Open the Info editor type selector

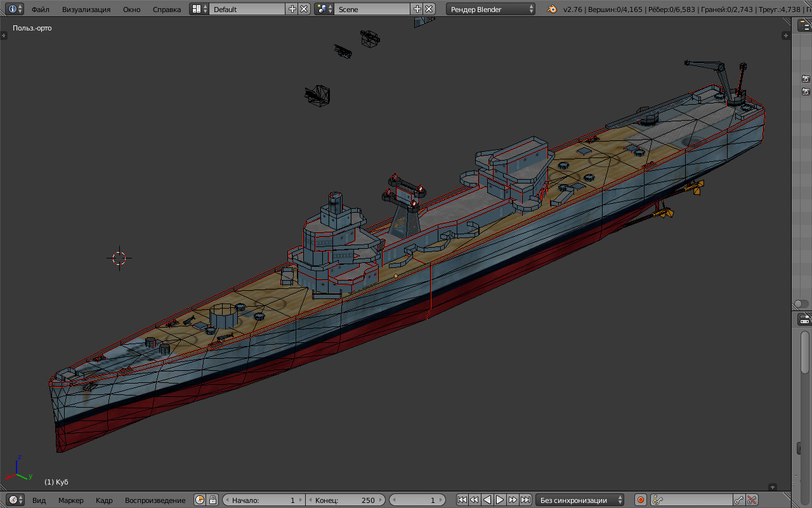coord(15,9)
